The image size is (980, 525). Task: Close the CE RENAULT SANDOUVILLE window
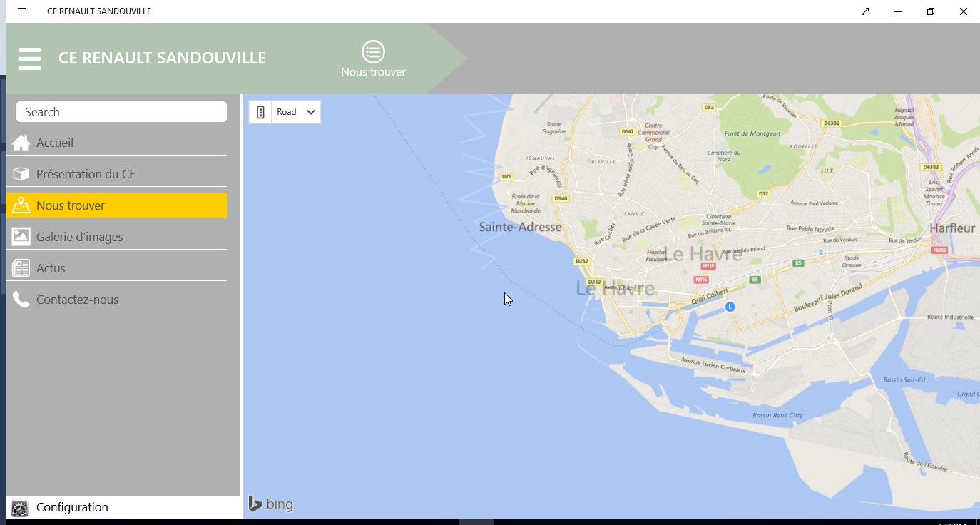[x=964, y=11]
